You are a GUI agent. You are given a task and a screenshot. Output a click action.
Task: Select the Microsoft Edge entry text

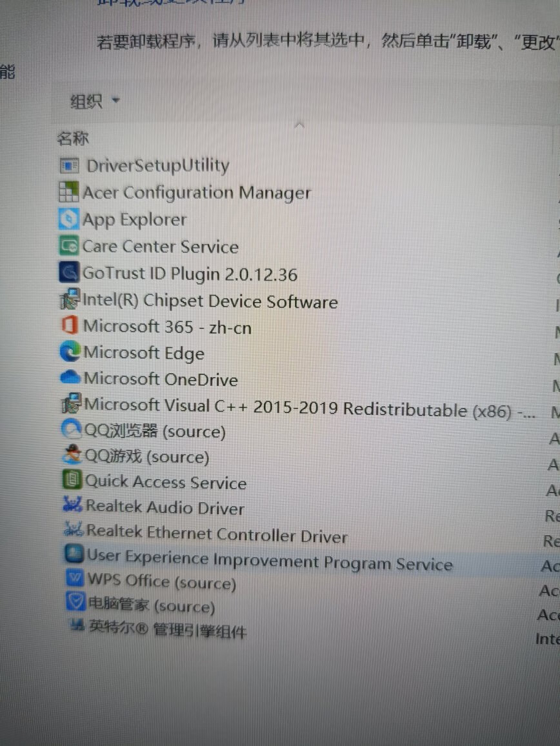144,354
